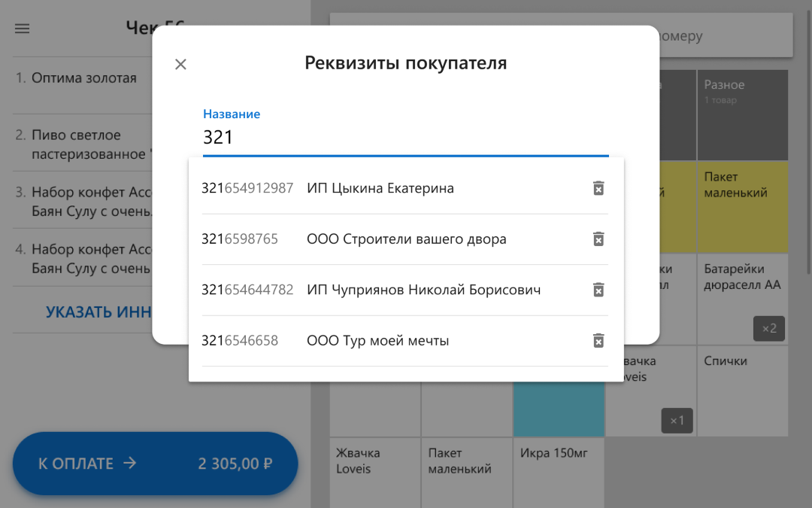Delete the ИП Цыкина Екатерина suggestion
This screenshot has height=508, width=812.
(x=598, y=188)
